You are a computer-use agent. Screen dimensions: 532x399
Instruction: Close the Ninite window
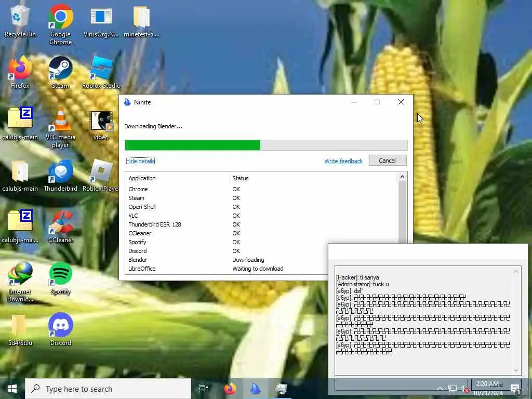tap(401, 102)
